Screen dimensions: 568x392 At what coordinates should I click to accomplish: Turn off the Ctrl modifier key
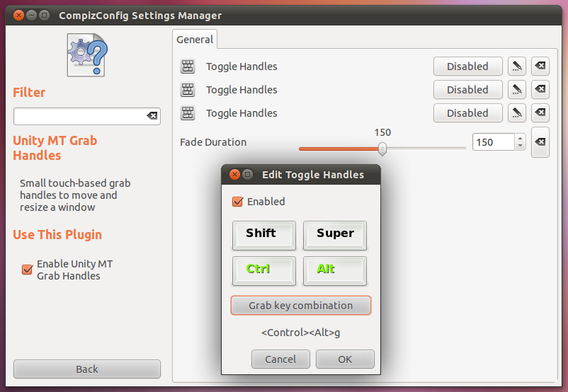click(263, 270)
